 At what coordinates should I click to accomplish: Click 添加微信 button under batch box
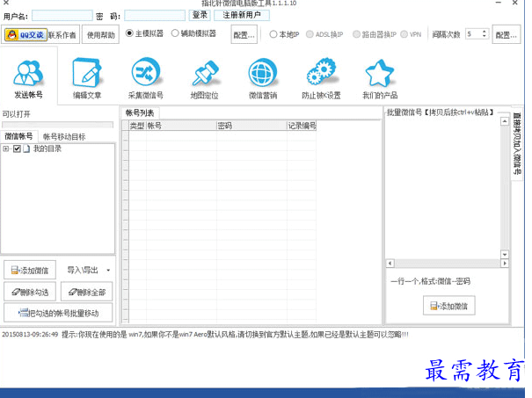tap(448, 306)
